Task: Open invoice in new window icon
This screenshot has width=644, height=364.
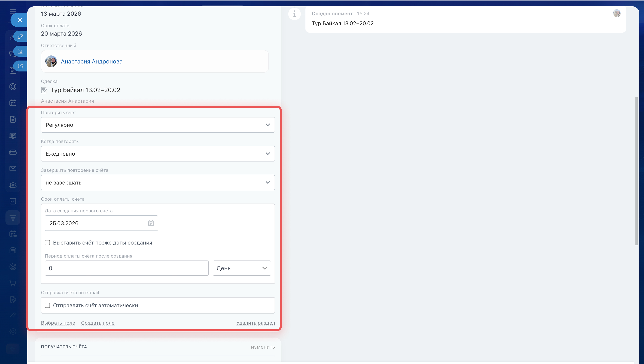Action: (x=20, y=66)
